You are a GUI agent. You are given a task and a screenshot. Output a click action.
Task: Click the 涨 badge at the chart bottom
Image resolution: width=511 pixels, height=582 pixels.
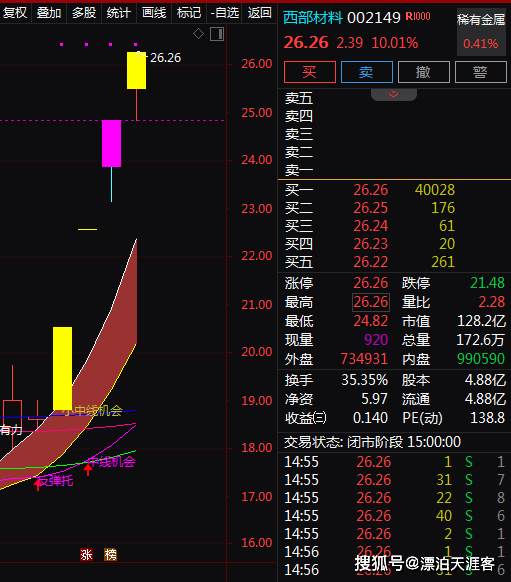click(x=86, y=555)
